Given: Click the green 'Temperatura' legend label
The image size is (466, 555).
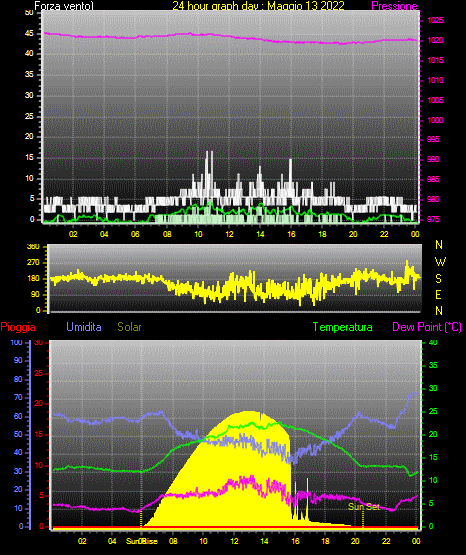Looking at the screenshot, I should 343,327.
